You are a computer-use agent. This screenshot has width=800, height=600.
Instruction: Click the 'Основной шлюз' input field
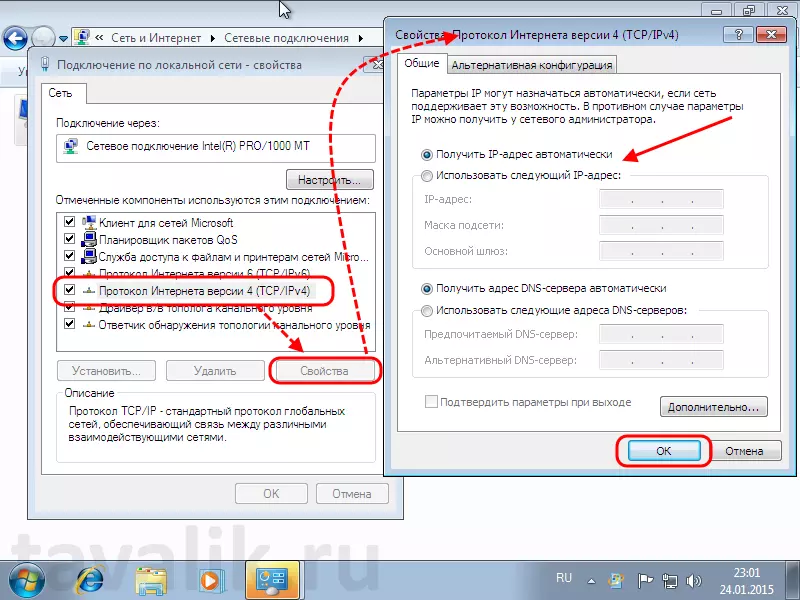point(661,251)
